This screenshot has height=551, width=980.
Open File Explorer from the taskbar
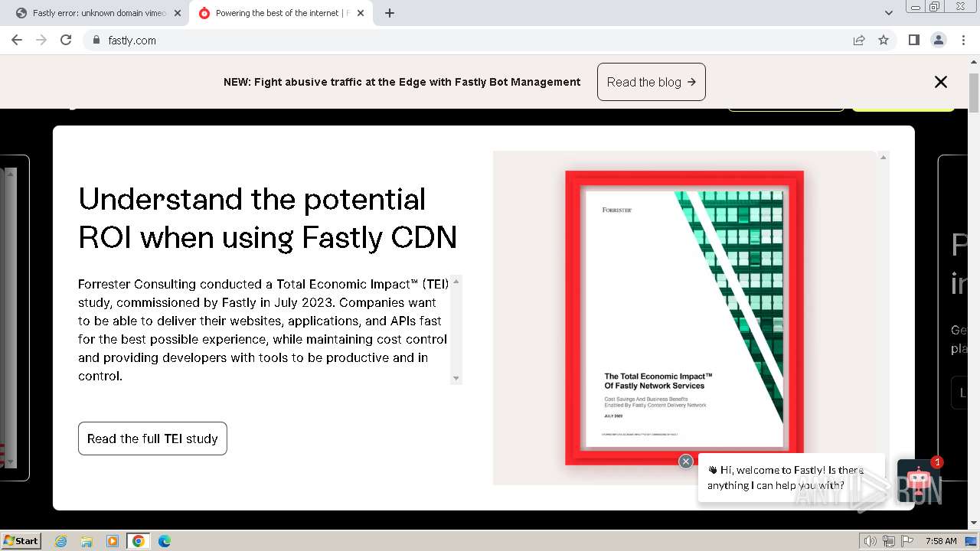[87, 541]
